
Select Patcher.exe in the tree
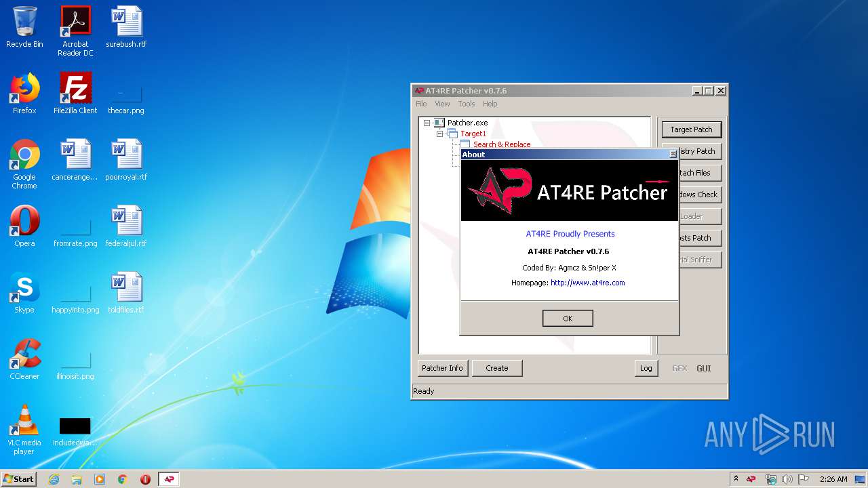click(x=467, y=123)
